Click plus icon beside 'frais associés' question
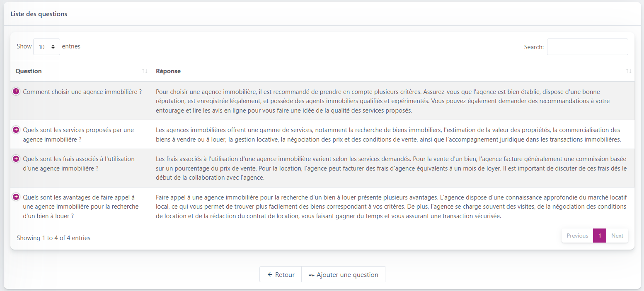Viewport: 644px width, 291px height. tap(16, 159)
